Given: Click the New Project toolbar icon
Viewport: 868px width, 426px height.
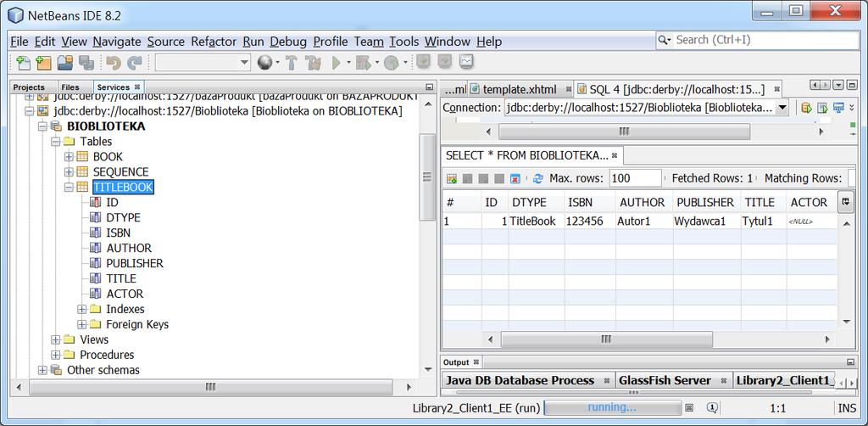Looking at the screenshot, I should tap(43, 63).
